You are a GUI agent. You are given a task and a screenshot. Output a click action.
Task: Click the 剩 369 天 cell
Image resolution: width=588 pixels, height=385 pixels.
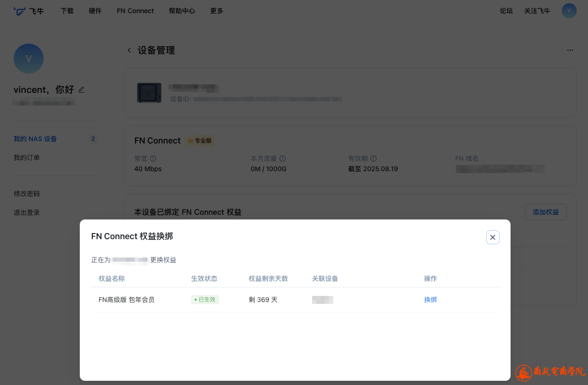(263, 300)
